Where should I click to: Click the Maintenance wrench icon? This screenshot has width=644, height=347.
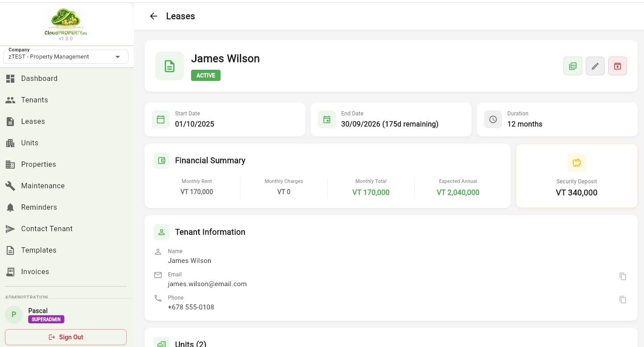(10, 186)
